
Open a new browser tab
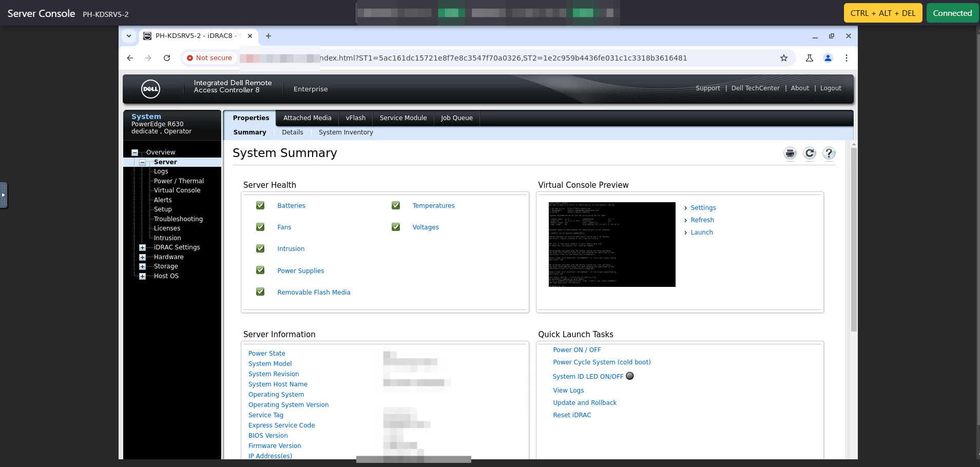268,36
